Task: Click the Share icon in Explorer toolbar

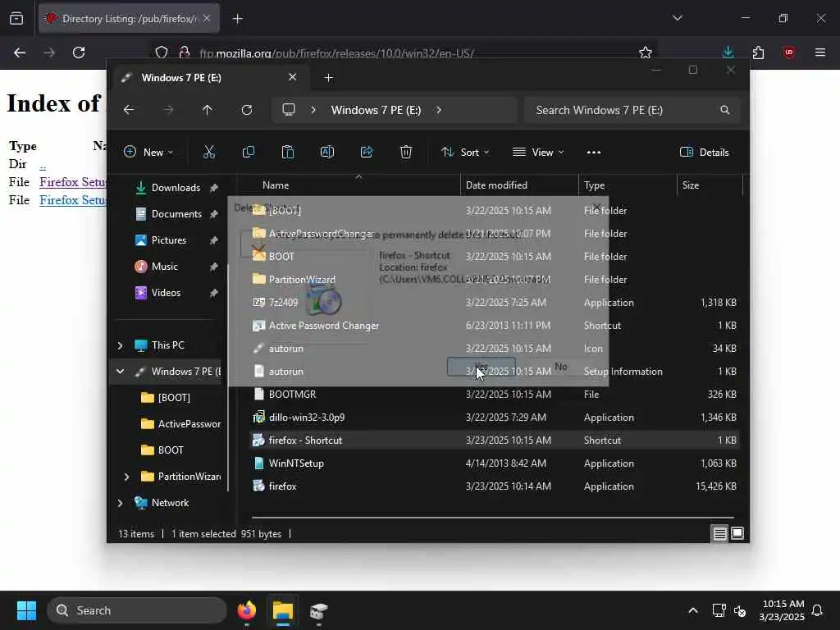Action: click(367, 152)
